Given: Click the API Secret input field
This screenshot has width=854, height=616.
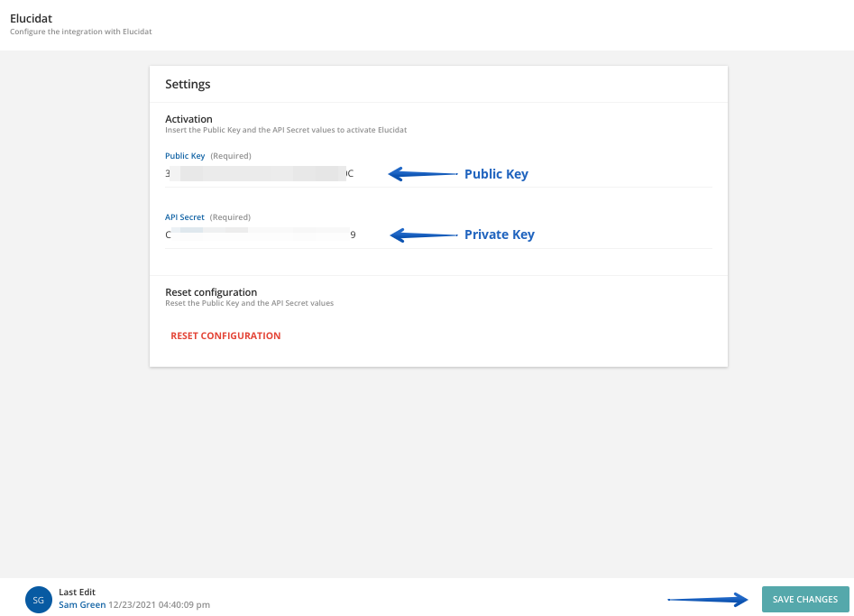Looking at the screenshot, I should [x=438, y=234].
